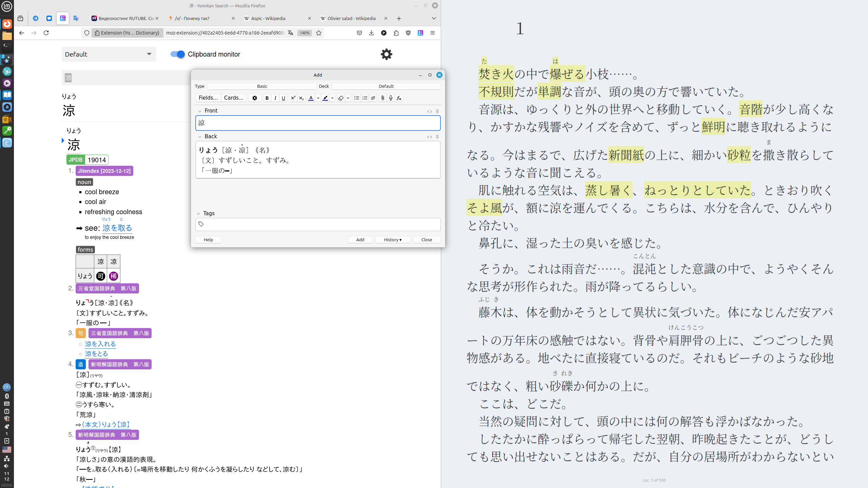Viewport: 868px width, 488px height.
Task: Open the Default profile dropdown
Action: pyautogui.click(x=108, y=54)
